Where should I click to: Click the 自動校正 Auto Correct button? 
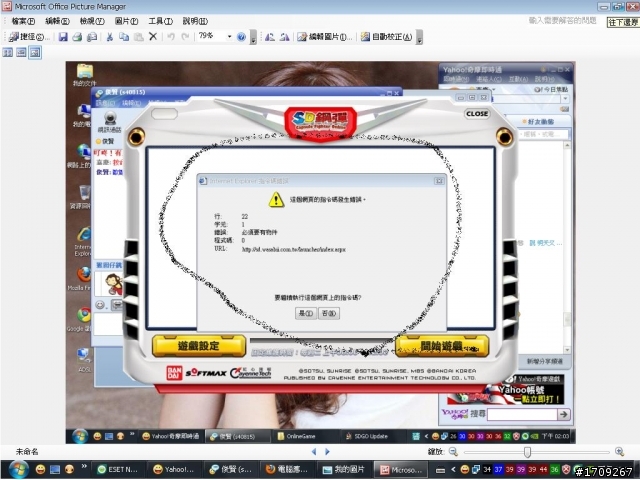pos(386,37)
